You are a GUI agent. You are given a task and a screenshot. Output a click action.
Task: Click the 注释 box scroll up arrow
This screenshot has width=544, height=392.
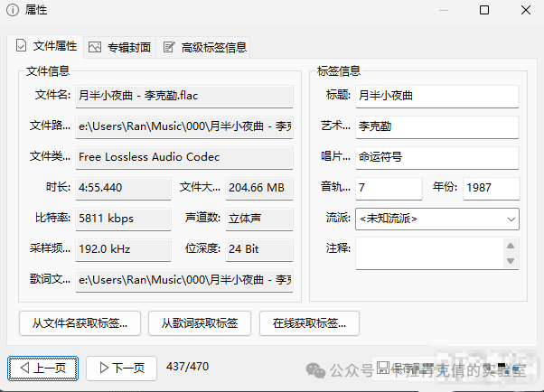tap(512, 246)
